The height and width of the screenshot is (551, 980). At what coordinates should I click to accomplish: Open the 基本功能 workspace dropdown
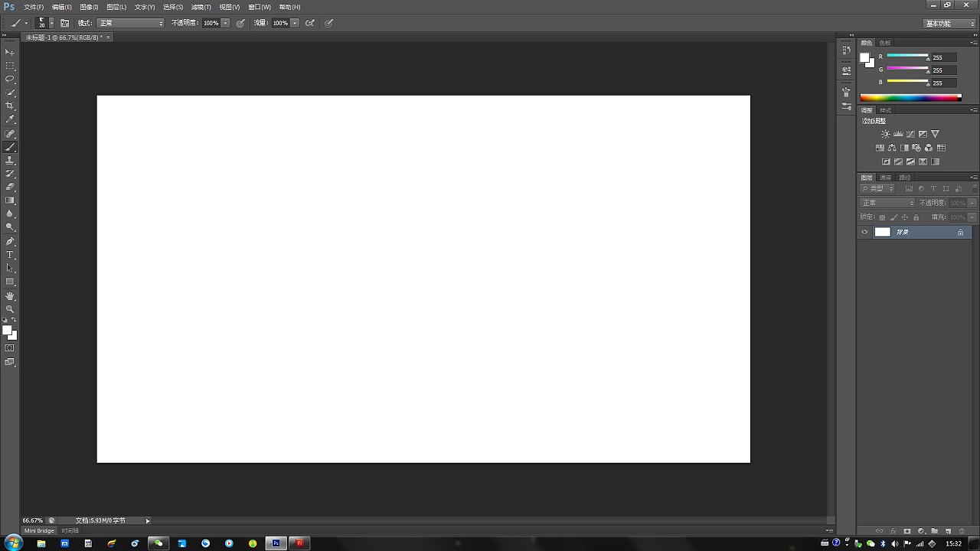pos(949,24)
